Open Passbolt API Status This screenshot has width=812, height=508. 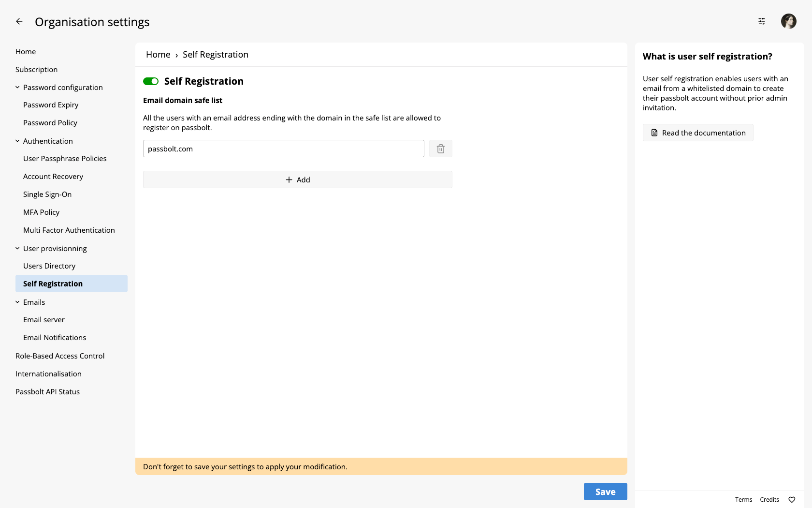point(47,392)
